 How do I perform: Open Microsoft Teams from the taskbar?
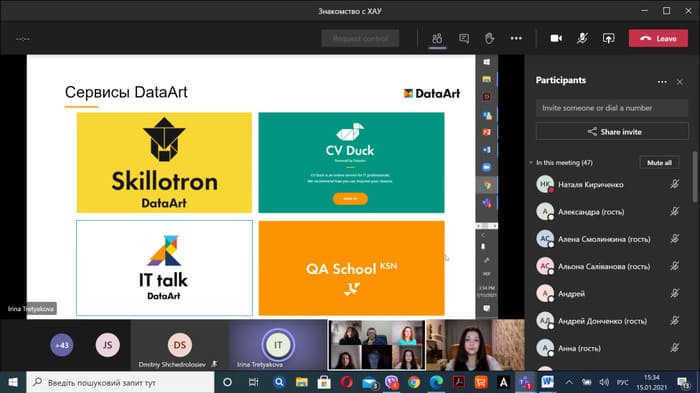[525, 382]
